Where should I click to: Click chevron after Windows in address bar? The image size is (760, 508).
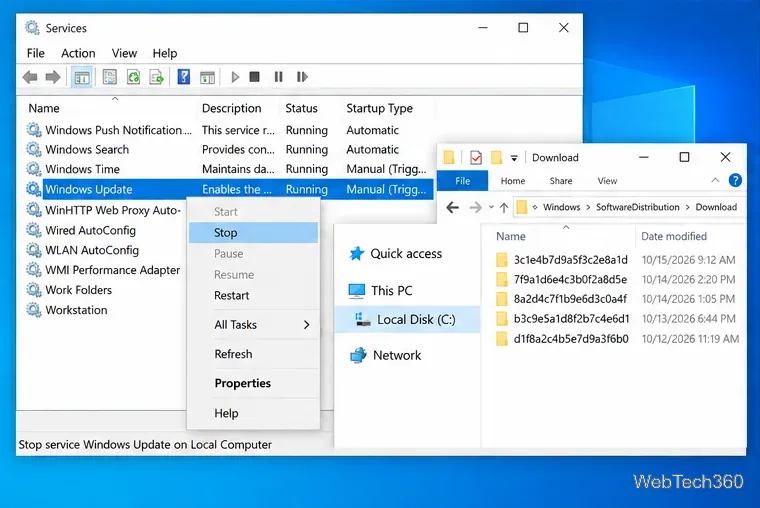[x=588, y=207]
